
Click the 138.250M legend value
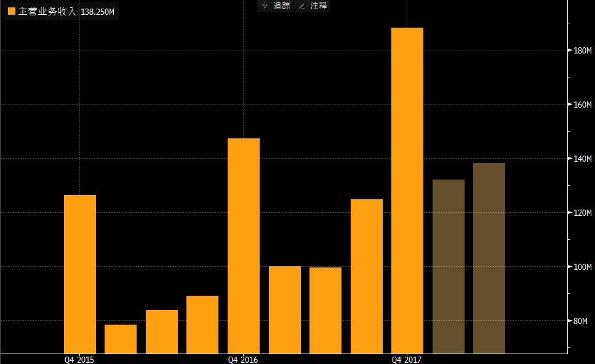pyautogui.click(x=98, y=12)
